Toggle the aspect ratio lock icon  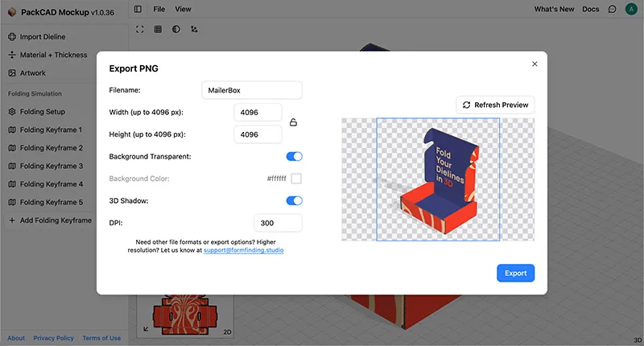coord(293,122)
